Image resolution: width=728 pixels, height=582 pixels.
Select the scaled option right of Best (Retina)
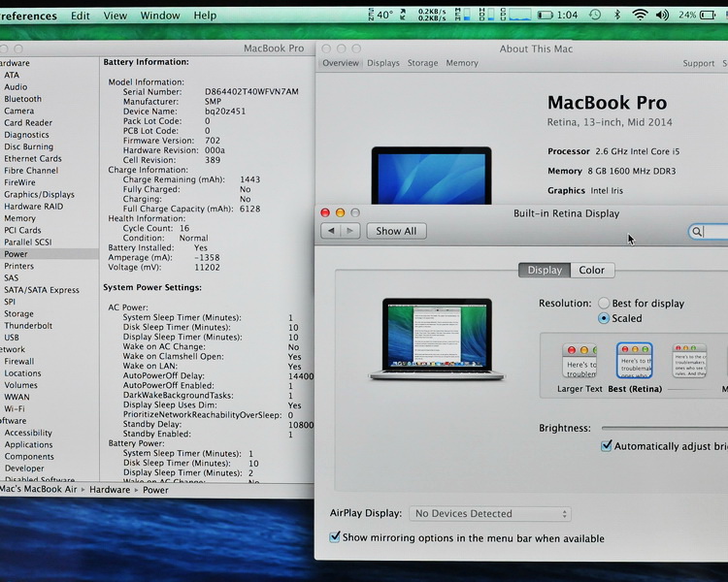coord(690,361)
